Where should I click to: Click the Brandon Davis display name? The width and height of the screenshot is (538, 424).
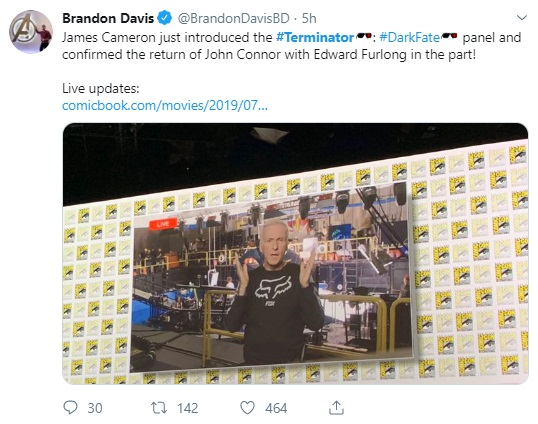click(x=108, y=18)
